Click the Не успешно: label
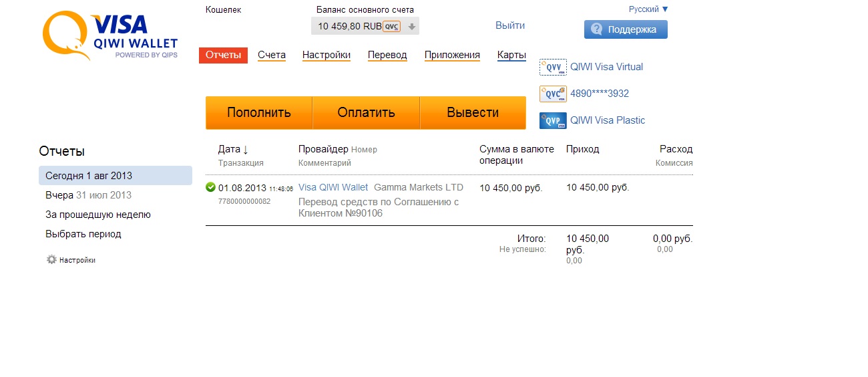 click(x=522, y=249)
